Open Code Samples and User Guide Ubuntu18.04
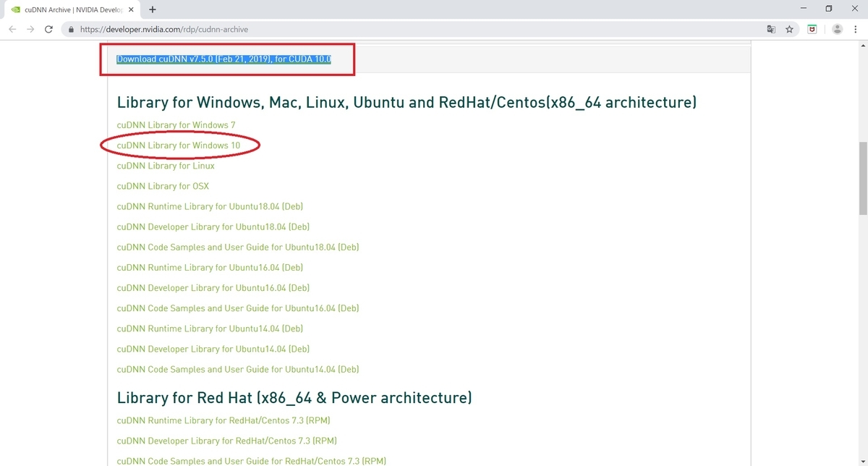The width and height of the screenshot is (868, 466). (238, 247)
